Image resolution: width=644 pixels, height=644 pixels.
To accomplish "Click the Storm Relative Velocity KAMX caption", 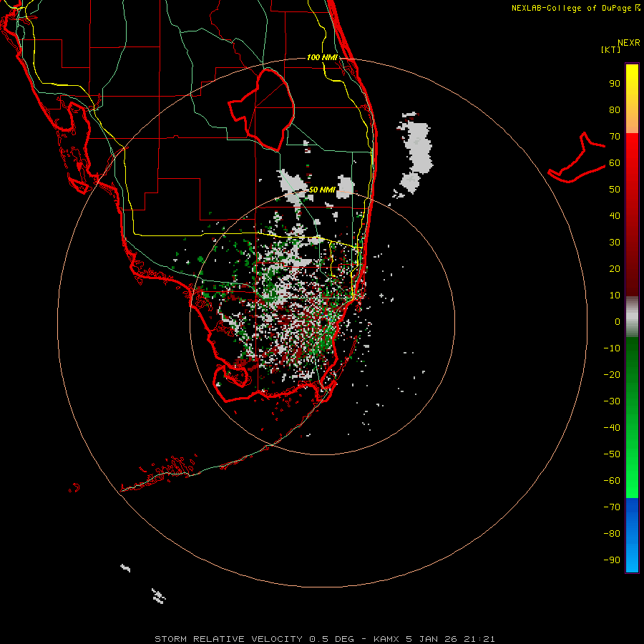I will 324,639.
